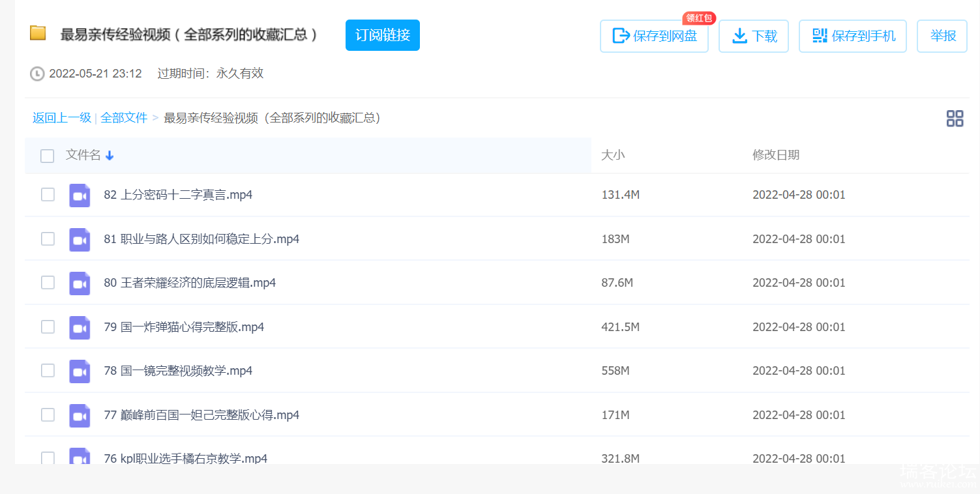Check the box for 79 国一炸弹猫心得完整版.mp4
Image resolution: width=980 pixels, height=494 pixels.
(x=48, y=327)
